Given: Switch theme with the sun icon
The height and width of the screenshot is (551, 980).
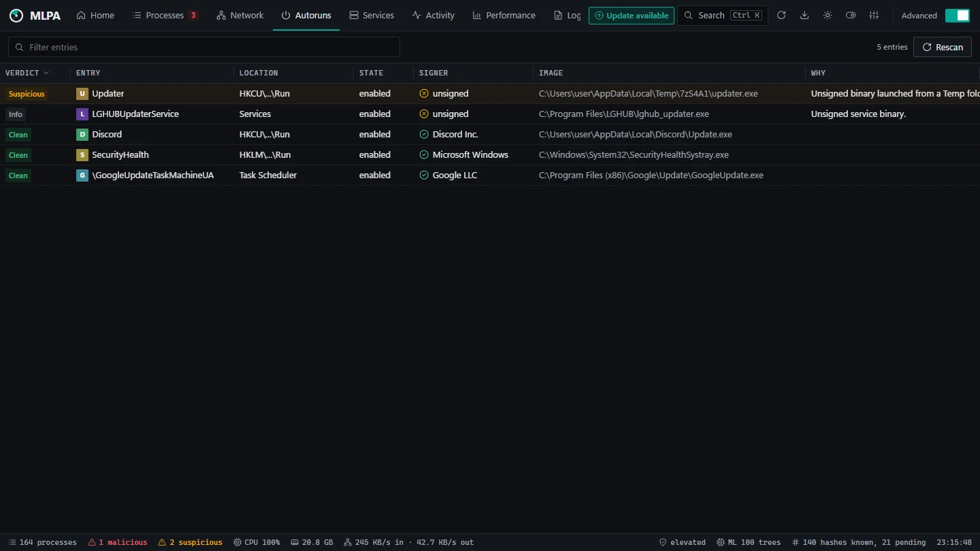Looking at the screenshot, I should pos(828,16).
